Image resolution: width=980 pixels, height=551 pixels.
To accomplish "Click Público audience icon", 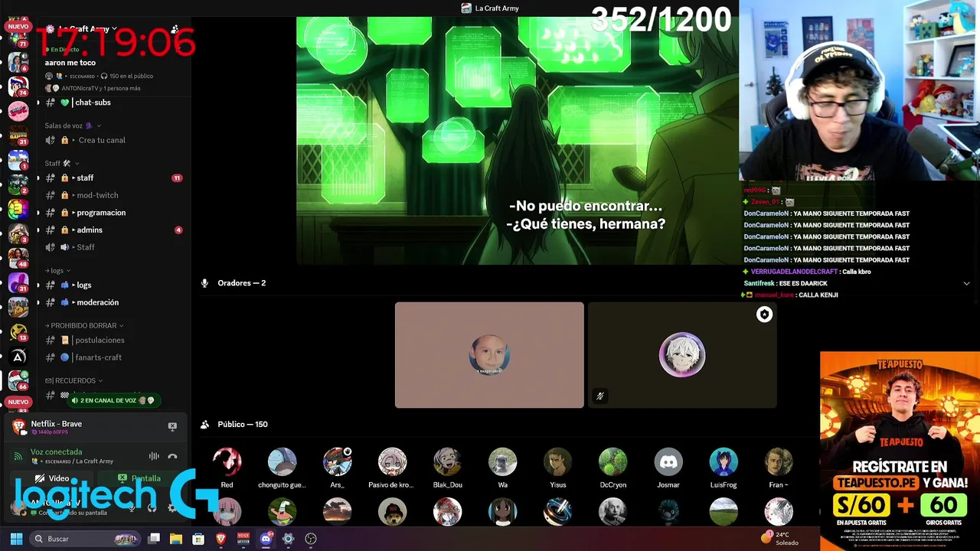I will pos(204,425).
